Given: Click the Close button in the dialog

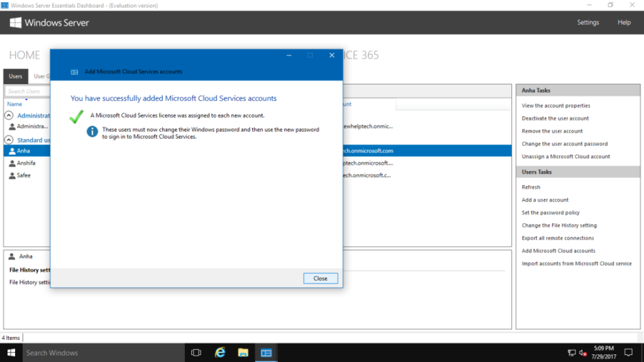Looking at the screenshot, I should pyautogui.click(x=320, y=278).
